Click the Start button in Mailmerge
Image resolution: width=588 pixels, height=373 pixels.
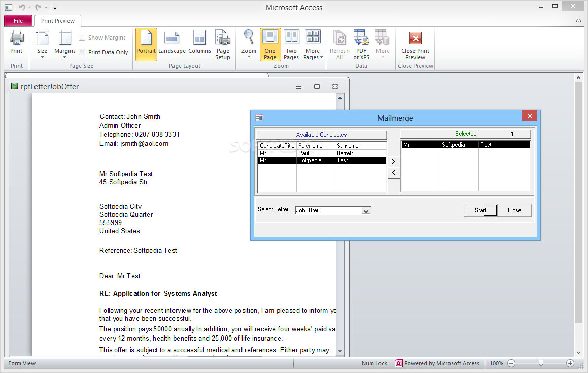[480, 210]
